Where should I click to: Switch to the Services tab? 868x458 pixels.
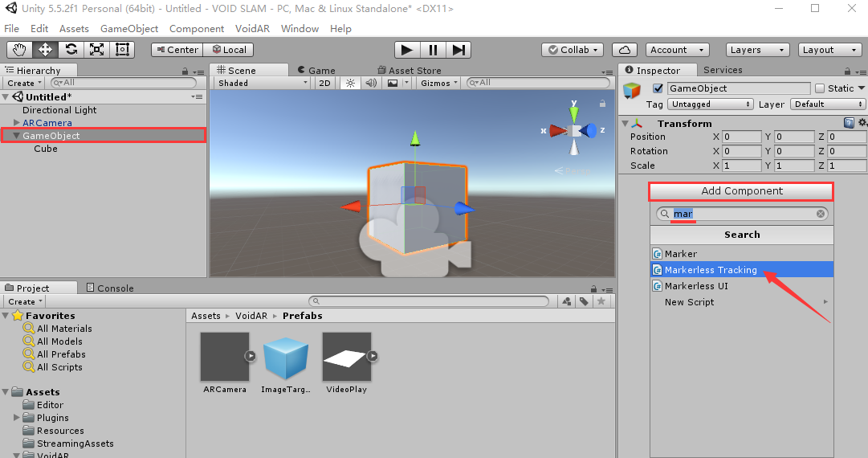(723, 70)
